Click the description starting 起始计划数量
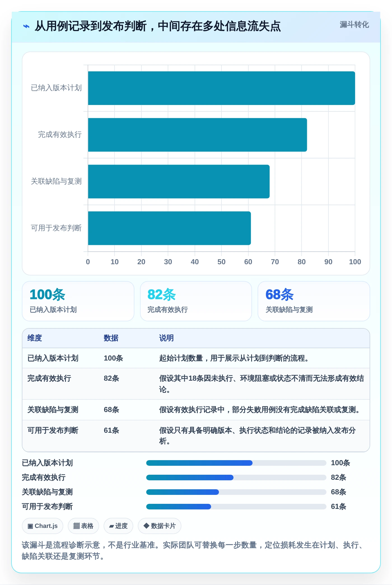Image resolution: width=392 pixels, height=585 pixels. point(234,358)
